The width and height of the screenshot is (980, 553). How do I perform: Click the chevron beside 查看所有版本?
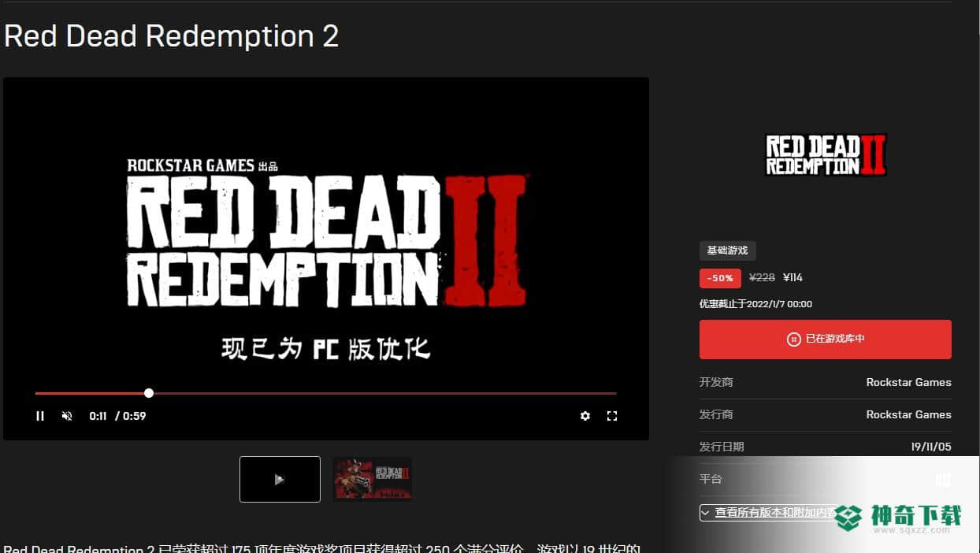click(707, 513)
